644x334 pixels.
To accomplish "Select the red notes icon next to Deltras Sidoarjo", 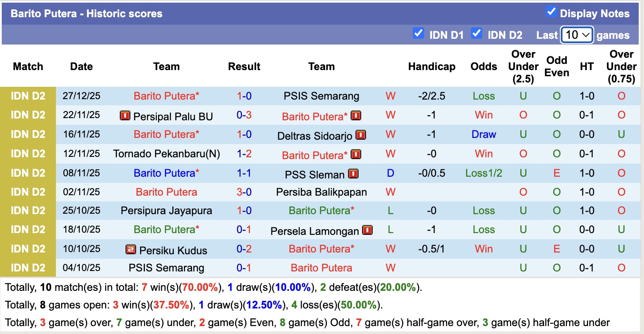I will 360,135.
